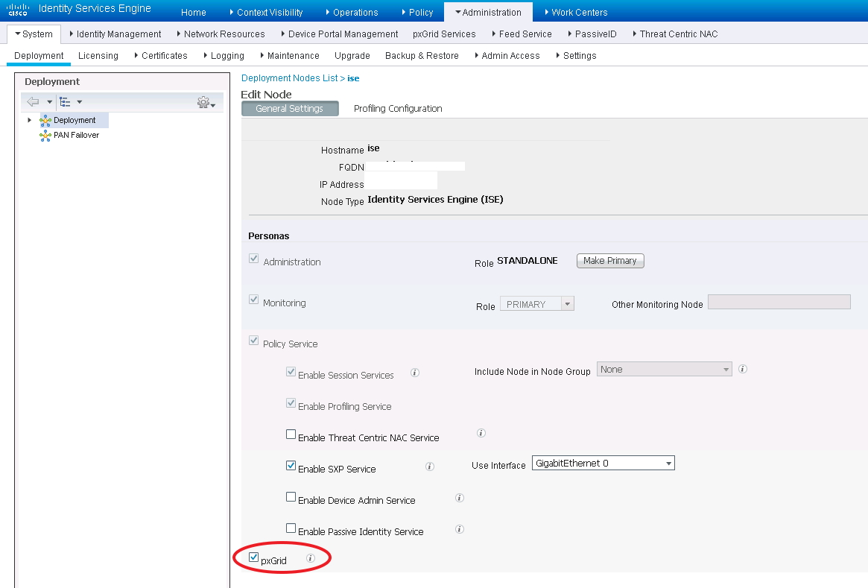The height and width of the screenshot is (588, 868).
Task: Open the Licensing page
Action: (x=98, y=55)
